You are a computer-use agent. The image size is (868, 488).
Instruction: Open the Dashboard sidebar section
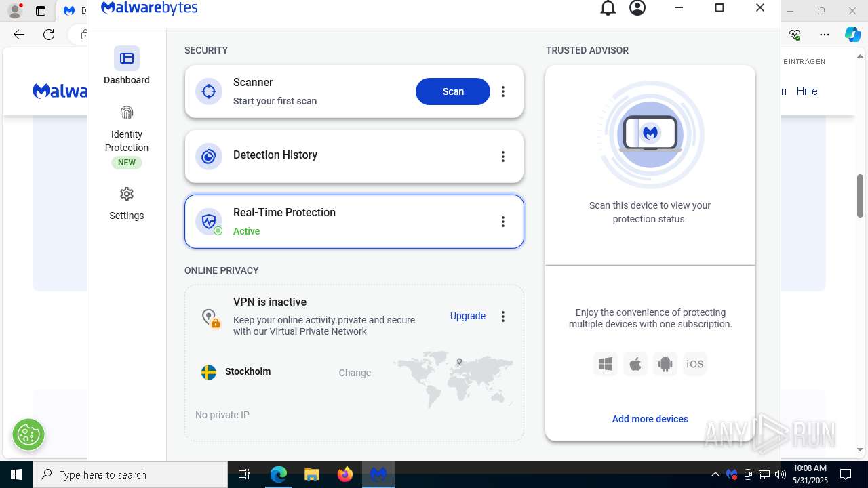127,66
